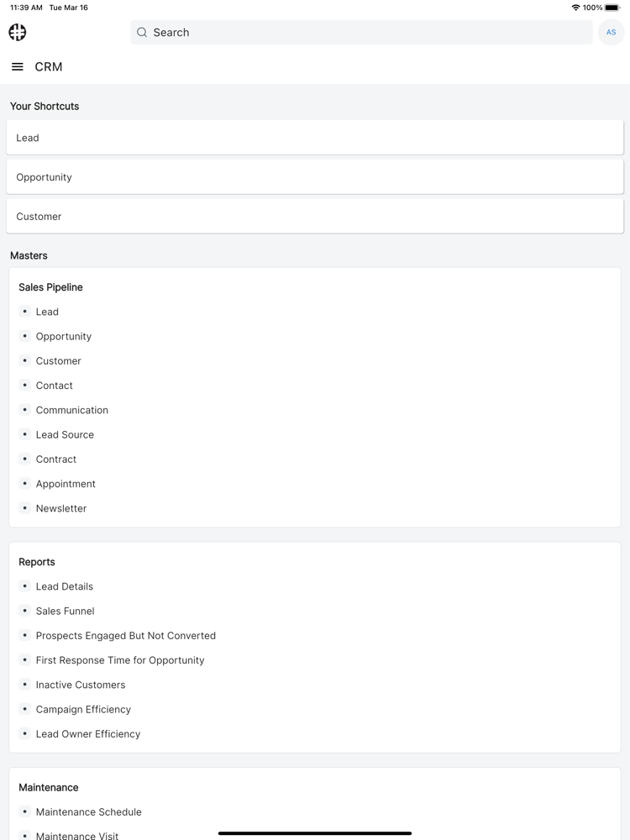This screenshot has width=630, height=840.
Task: Focus the Search input field
Action: coord(361,32)
